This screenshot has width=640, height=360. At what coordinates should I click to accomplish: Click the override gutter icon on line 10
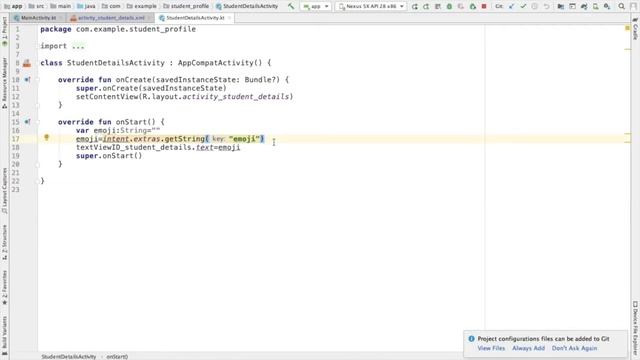pos(27,80)
